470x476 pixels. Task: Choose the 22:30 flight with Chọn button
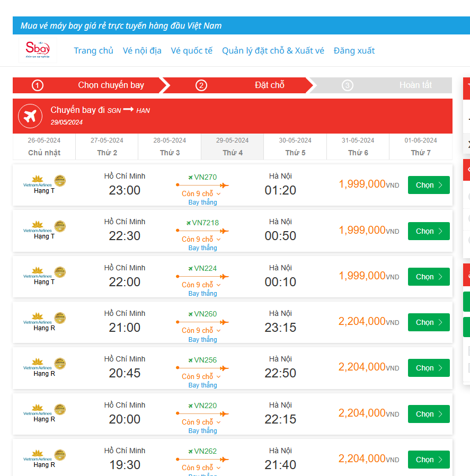pos(428,231)
